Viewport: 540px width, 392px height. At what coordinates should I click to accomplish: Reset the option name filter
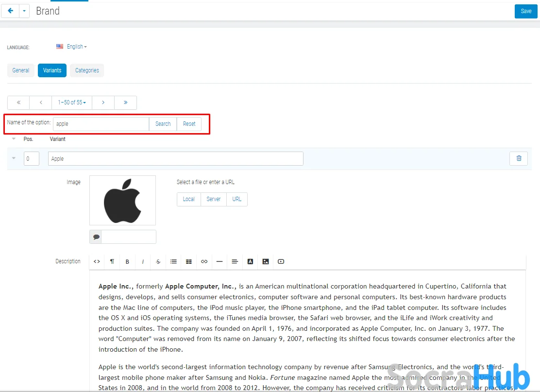click(x=189, y=124)
